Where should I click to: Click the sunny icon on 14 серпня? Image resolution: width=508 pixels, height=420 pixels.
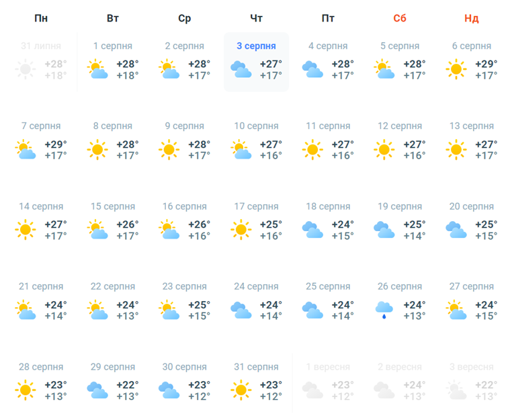(26, 230)
